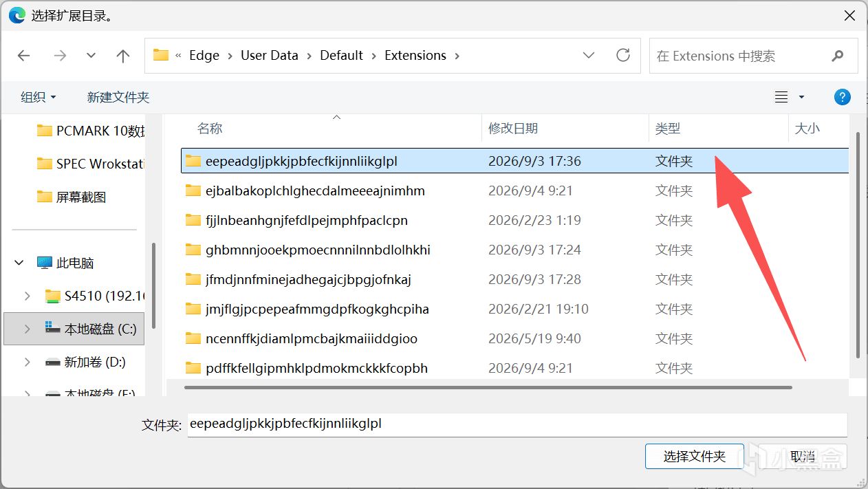Viewport: 868px width, 489px height.
Task: Open view options dropdown arrow
Action: click(x=801, y=97)
